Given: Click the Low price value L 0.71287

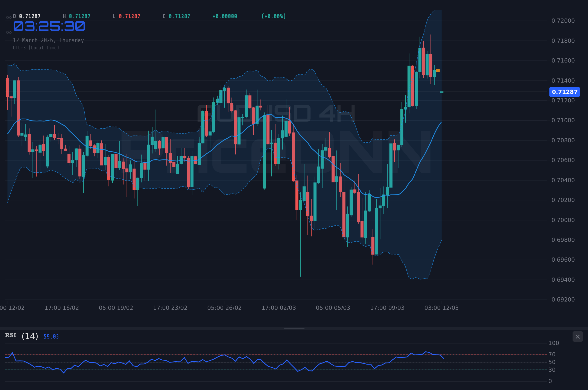Looking at the screenshot, I should [126, 16].
